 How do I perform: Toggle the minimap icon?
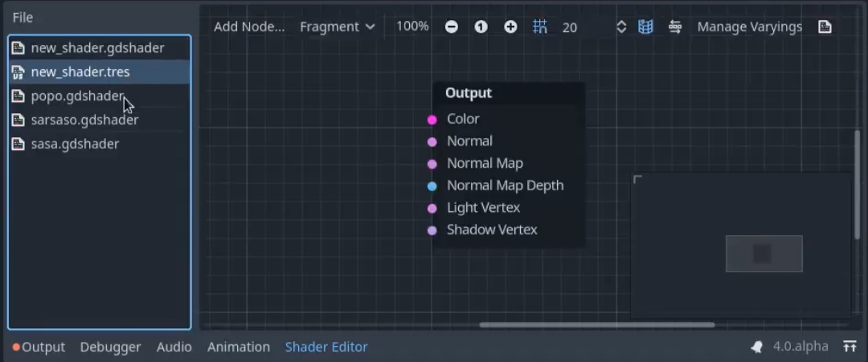(x=645, y=26)
